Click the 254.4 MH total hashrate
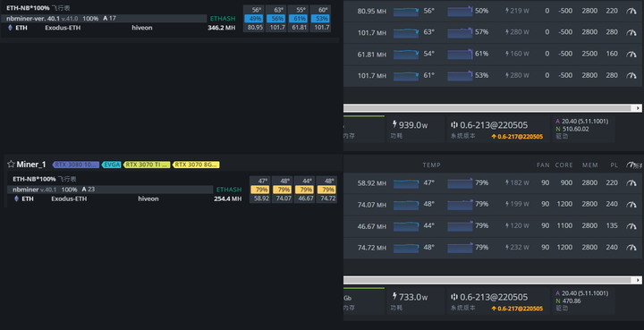Viewport: 644px width, 330px height. (x=227, y=199)
